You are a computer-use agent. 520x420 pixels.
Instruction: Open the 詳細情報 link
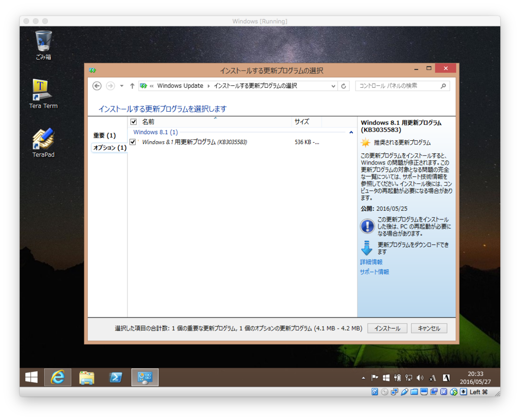(371, 262)
